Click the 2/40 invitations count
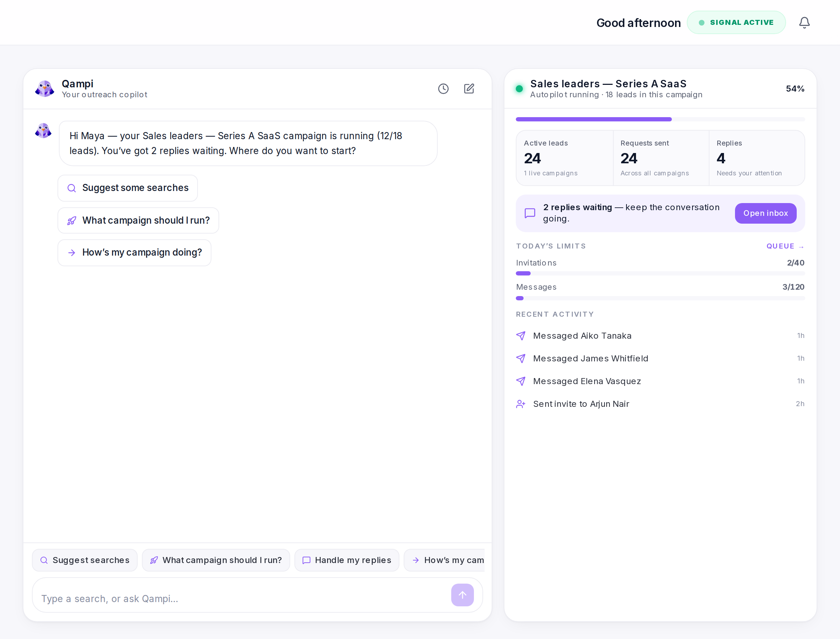This screenshot has width=840, height=639. [x=796, y=263]
